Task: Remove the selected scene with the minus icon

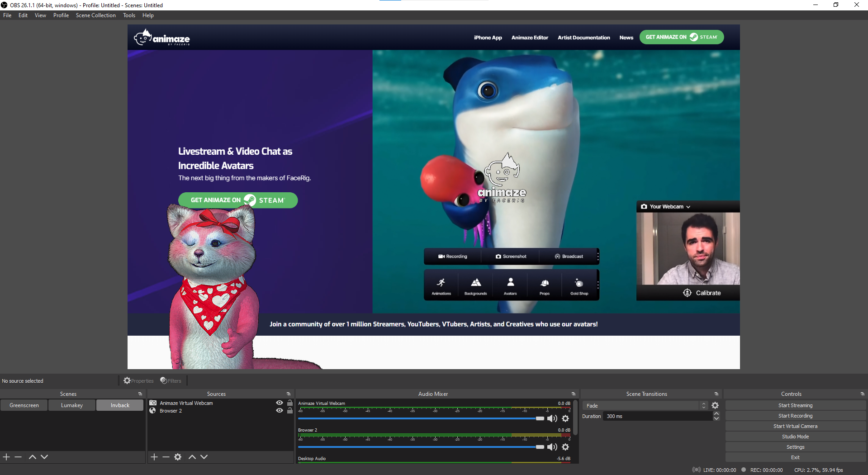Action: click(18, 457)
